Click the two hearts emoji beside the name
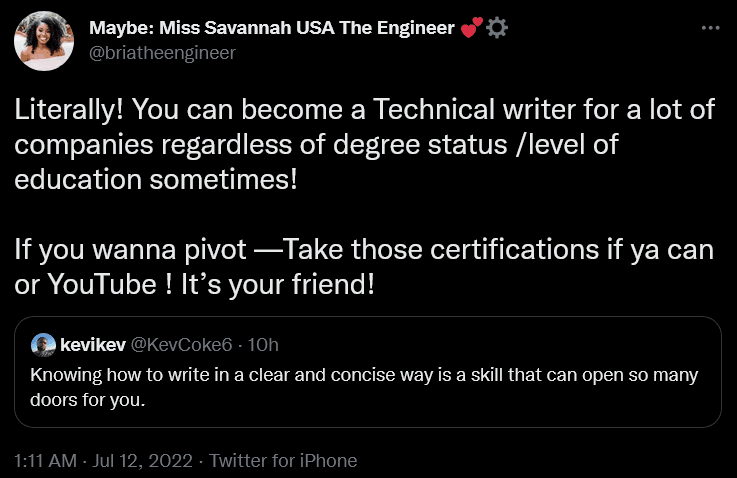This screenshot has width=737, height=478. 472,29
